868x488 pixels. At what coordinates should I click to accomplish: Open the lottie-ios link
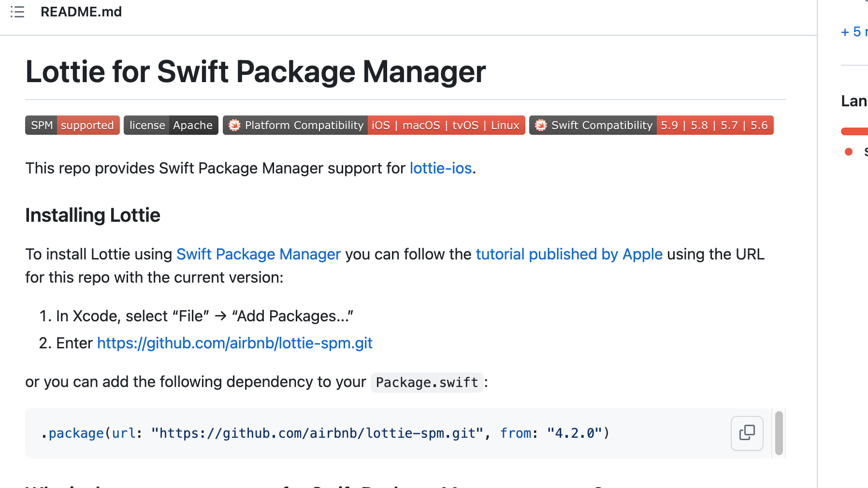(x=441, y=168)
